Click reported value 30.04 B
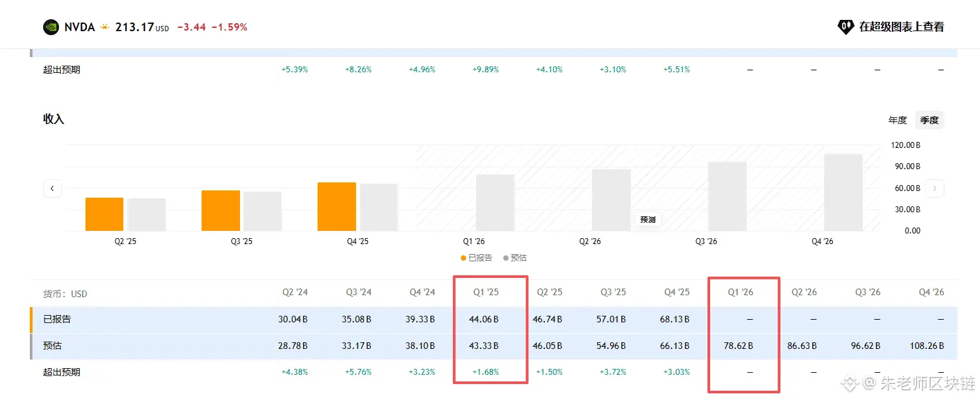 [292, 320]
